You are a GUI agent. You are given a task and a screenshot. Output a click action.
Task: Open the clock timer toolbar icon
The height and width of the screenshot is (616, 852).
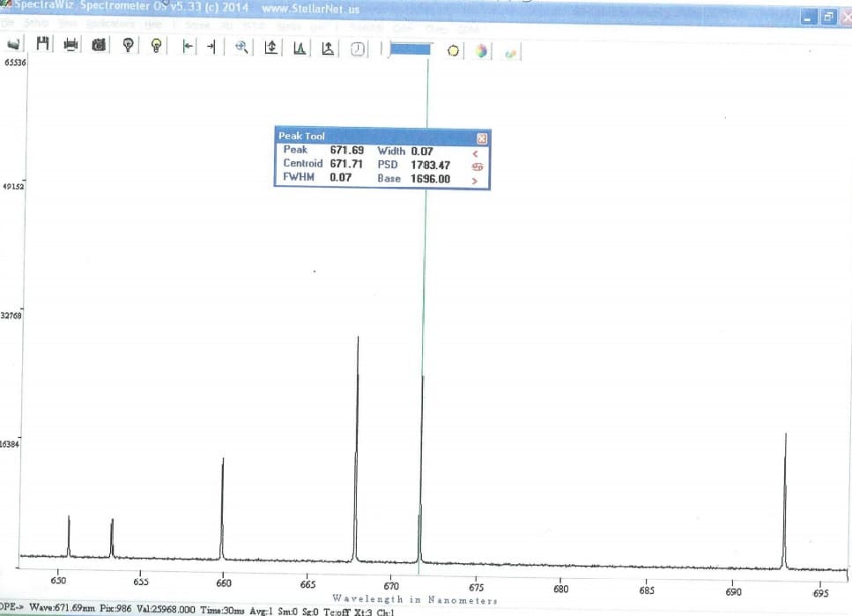358,49
